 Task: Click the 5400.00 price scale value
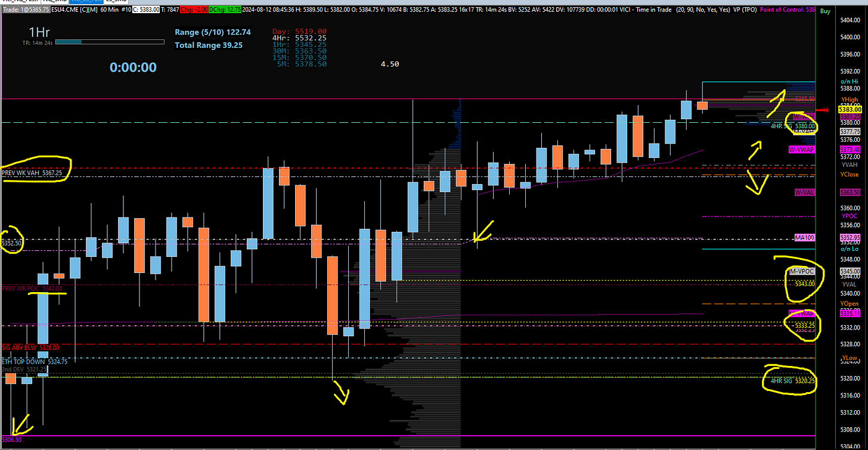(850, 37)
